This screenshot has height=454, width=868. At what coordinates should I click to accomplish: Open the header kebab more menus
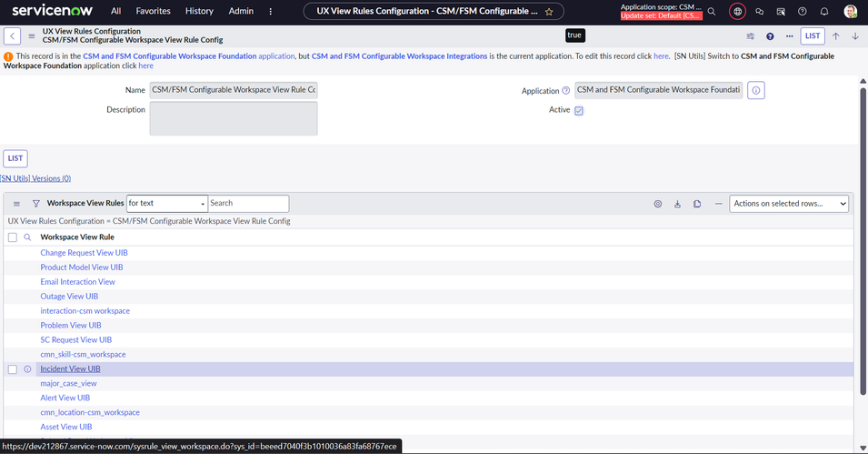(270, 11)
